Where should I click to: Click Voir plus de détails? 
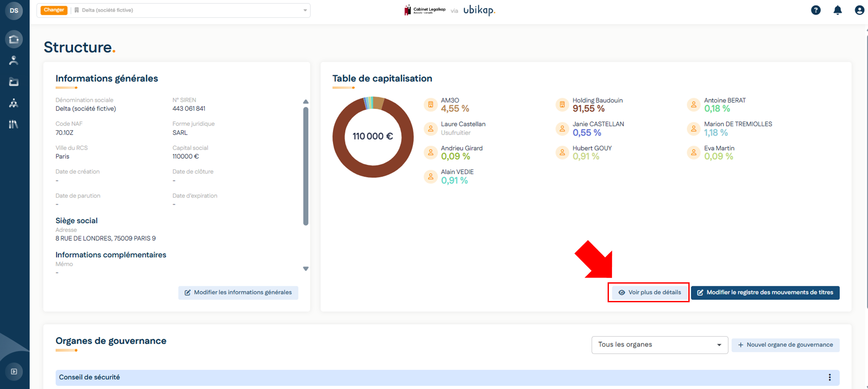650,293
